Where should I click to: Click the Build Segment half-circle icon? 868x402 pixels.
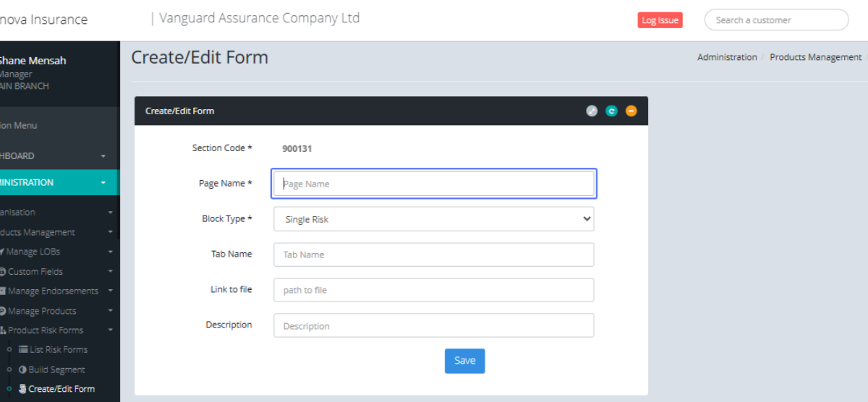click(22, 369)
